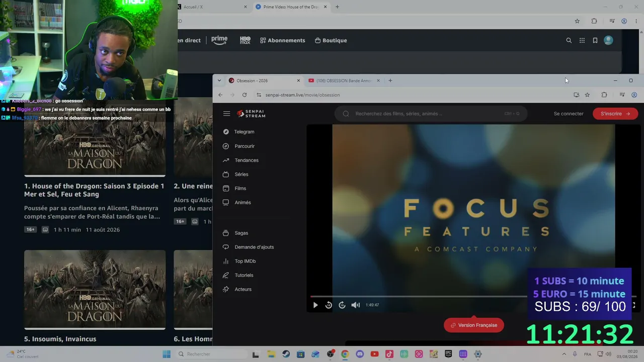Play the Obsession video
644x362 pixels.
(x=315, y=305)
